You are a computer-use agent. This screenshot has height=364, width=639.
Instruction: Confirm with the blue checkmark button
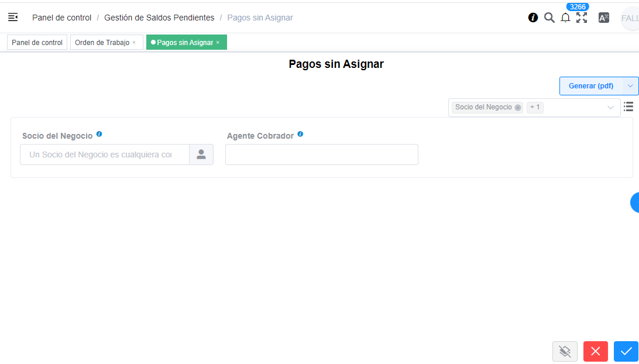tap(626, 351)
